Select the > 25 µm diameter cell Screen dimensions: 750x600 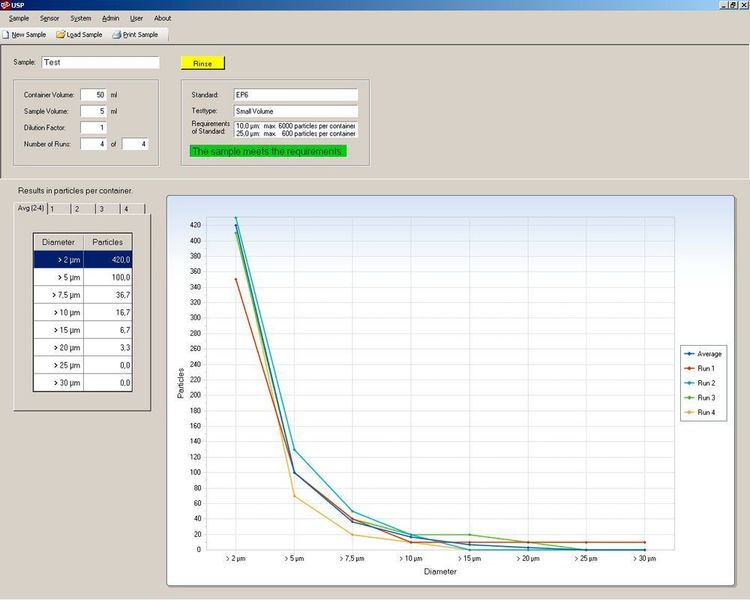pyautogui.click(x=58, y=365)
